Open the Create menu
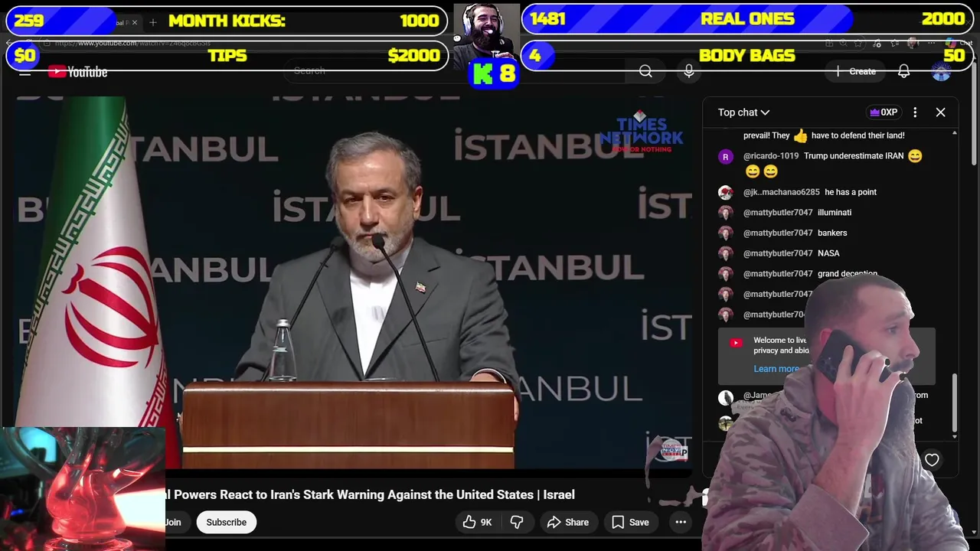 click(857, 71)
